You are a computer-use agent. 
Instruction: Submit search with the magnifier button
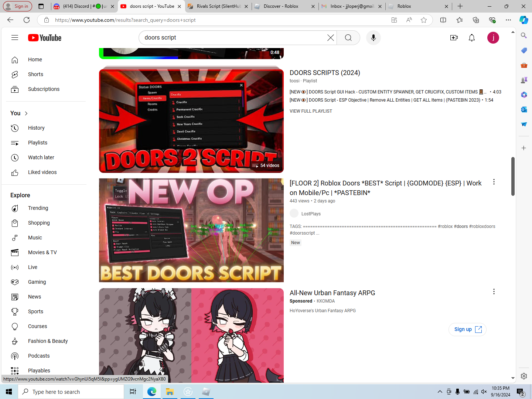(x=348, y=38)
